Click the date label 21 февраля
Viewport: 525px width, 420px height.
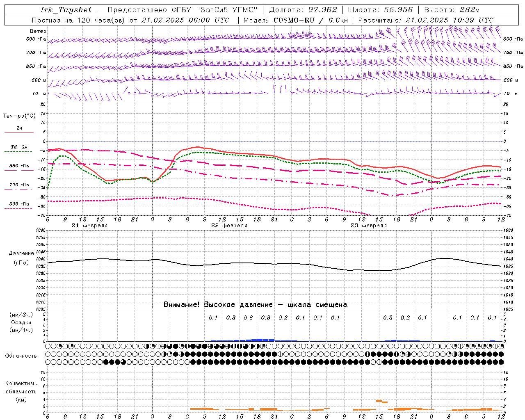click(89, 226)
